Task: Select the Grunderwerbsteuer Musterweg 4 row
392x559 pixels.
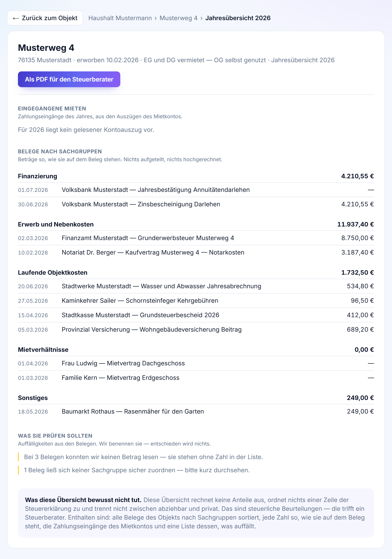Action: 196,238
